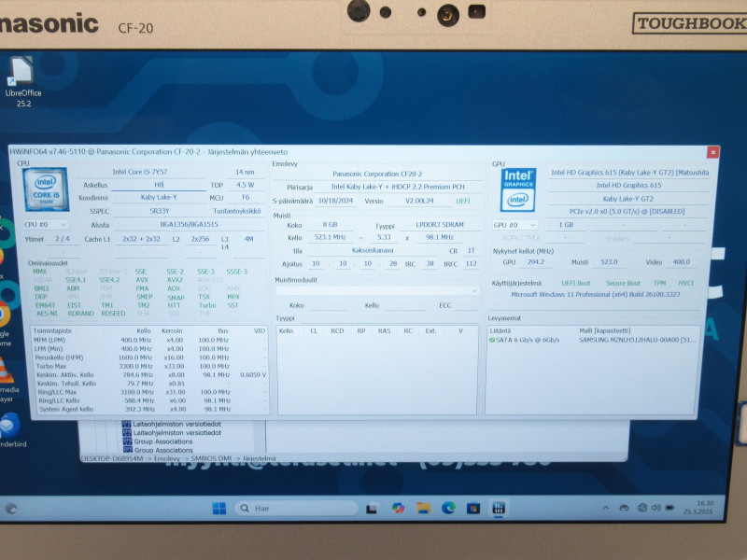This screenshot has width=747, height=560.
Task: Click the "SR33Y" SSPEC value
Action: pos(160,211)
